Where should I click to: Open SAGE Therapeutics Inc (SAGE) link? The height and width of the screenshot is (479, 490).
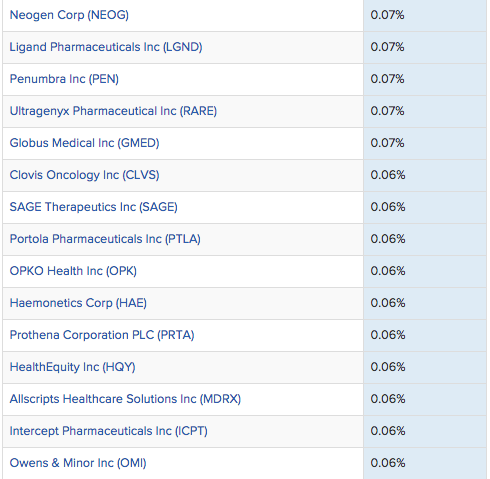[x=93, y=207]
